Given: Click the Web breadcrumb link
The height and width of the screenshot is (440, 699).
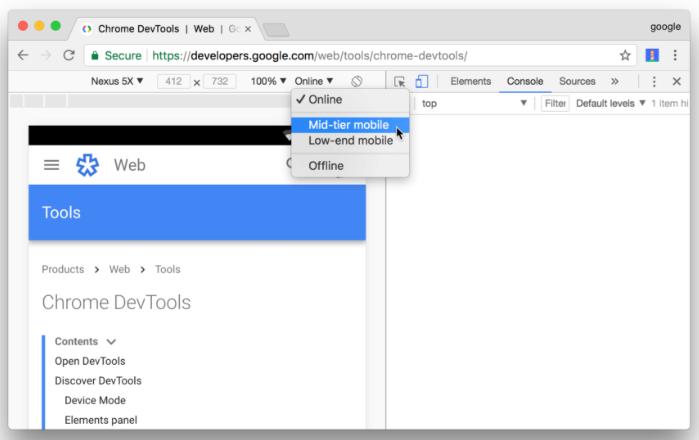Looking at the screenshot, I should point(119,269).
